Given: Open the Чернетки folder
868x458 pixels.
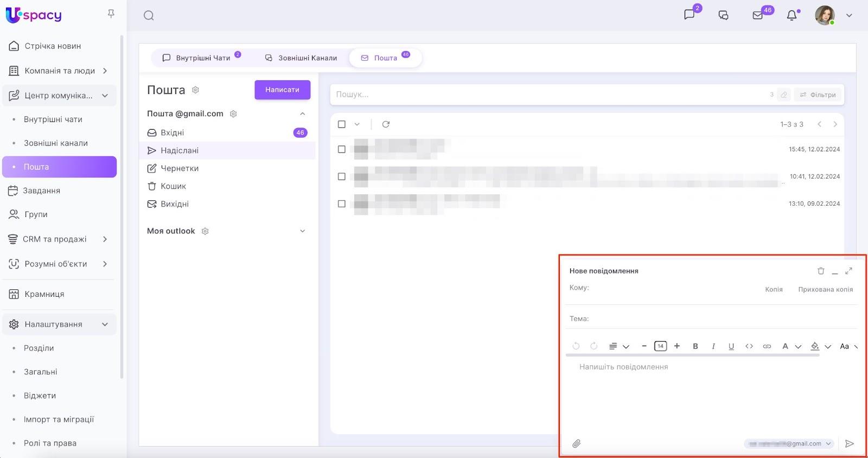Looking at the screenshot, I should 180,168.
